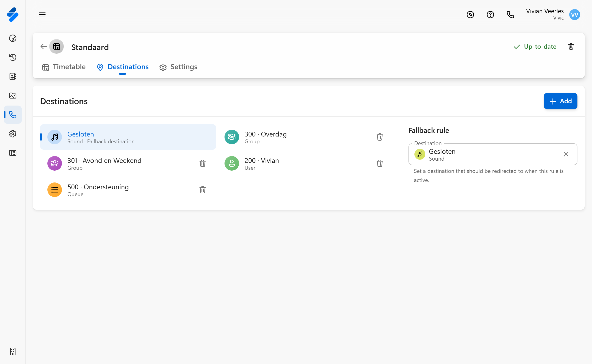Click the top bar phone icon
This screenshot has width=592, height=364.
tap(510, 15)
